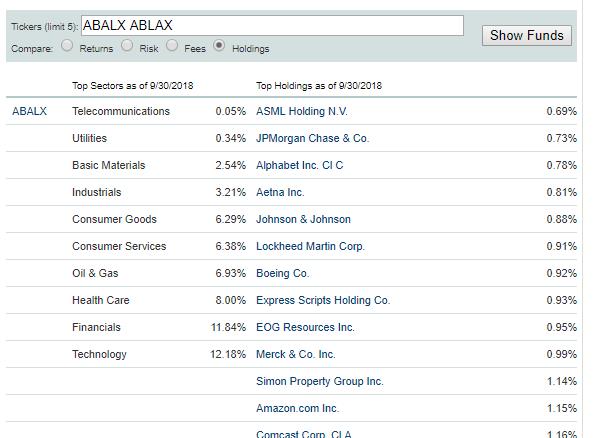The height and width of the screenshot is (438, 597).
Task: Open Alphabet Inc. Cl C link
Action: click(300, 165)
